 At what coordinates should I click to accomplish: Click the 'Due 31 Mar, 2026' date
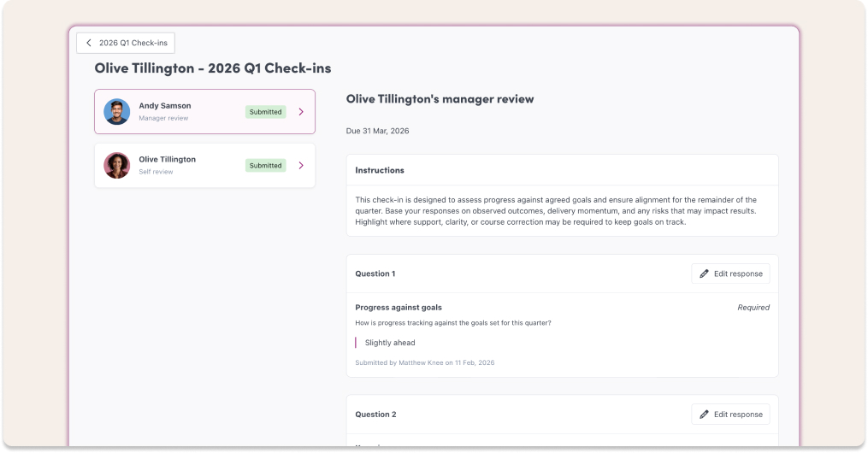point(377,131)
